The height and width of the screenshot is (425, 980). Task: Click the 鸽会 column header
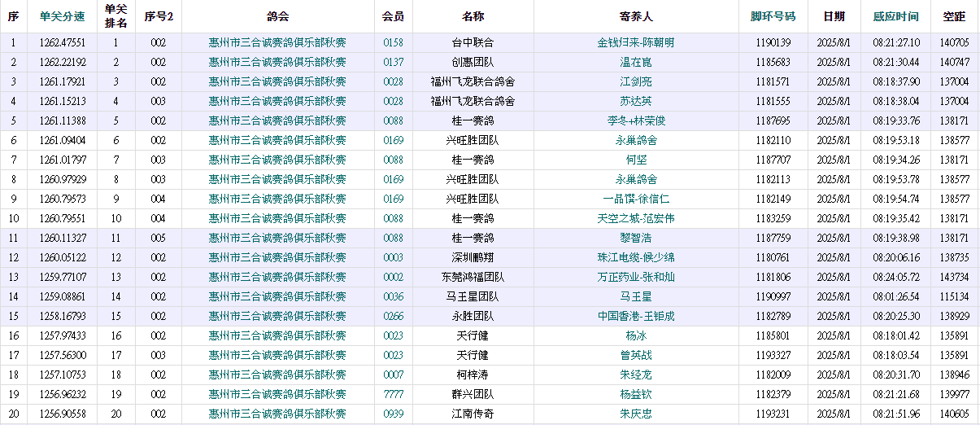click(277, 16)
